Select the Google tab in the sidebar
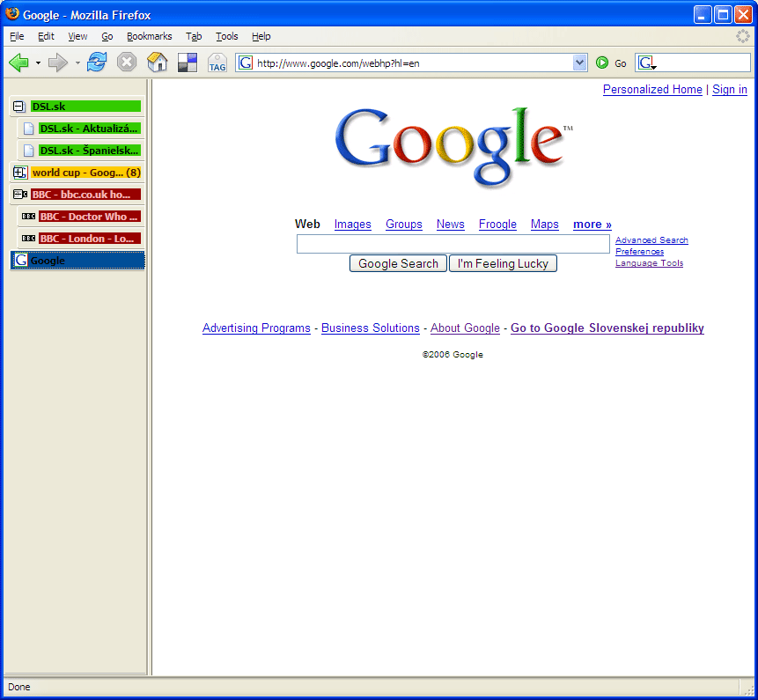758x700 pixels. point(77,261)
